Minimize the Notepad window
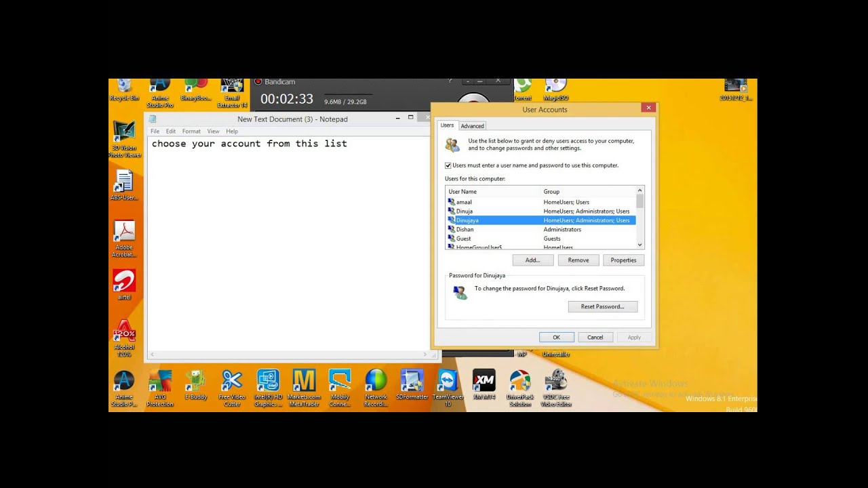Image resolution: width=868 pixels, height=488 pixels. (x=398, y=118)
